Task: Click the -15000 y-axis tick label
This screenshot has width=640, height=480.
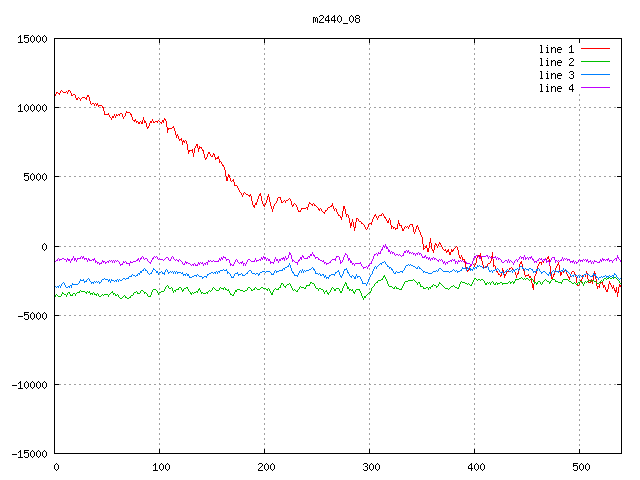Action: pos(29,453)
